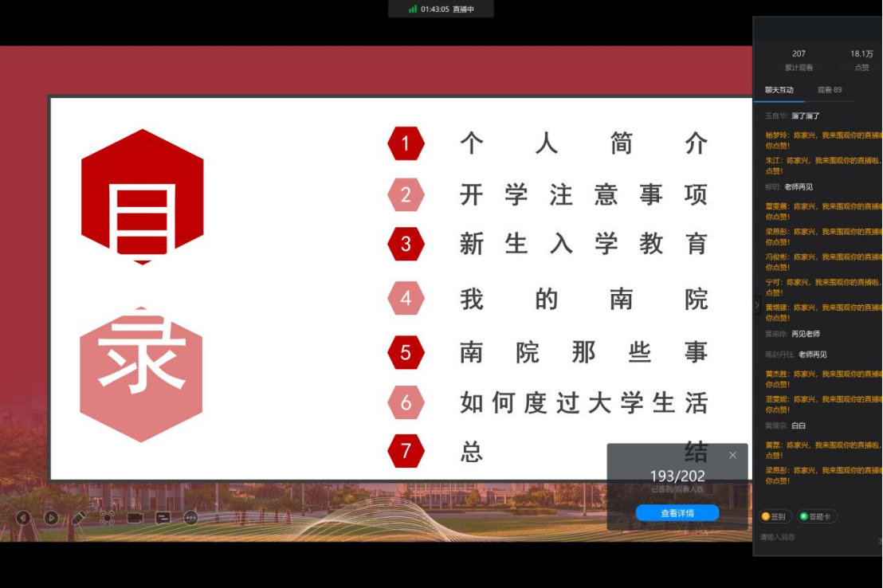This screenshot has height=588, width=883.
Task: Advance to the next slide arrow
Action: tap(51, 518)
